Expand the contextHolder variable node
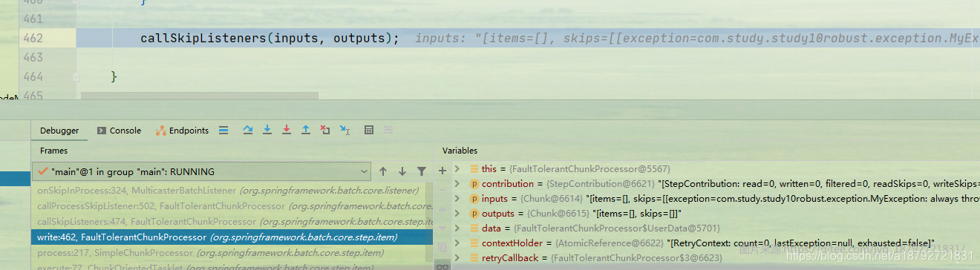The width and height of the screenshot is (980, 270). pos(458,243)
